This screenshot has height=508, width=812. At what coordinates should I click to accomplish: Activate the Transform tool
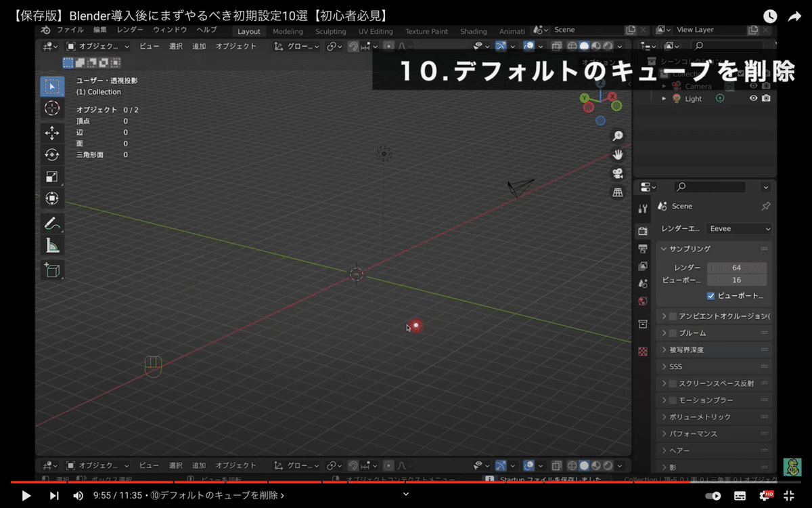coord(52,198)
